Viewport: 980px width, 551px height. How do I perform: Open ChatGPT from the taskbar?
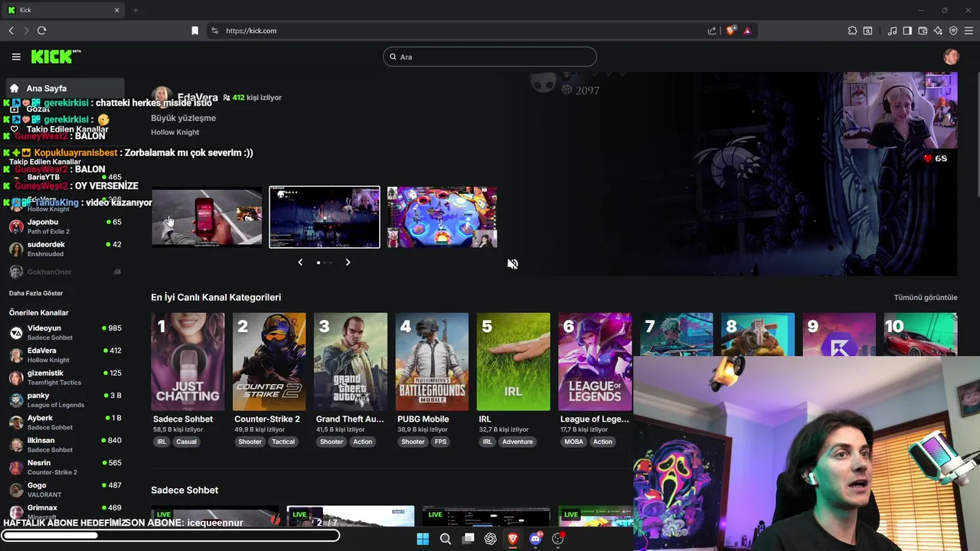click(490, 539)
